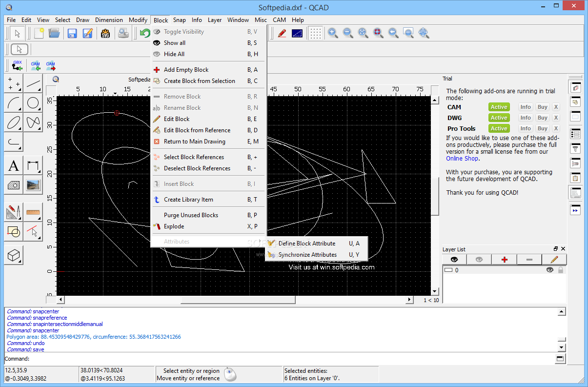Click the Zoom Out magnifier icon

coord(348,33)
